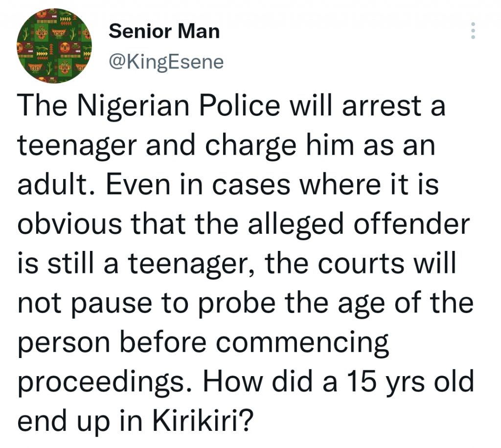Click Senior Man's profile avatar
The width and height of the screenshot is (501, 448).
pyautogui.click(x=54, y=46)
